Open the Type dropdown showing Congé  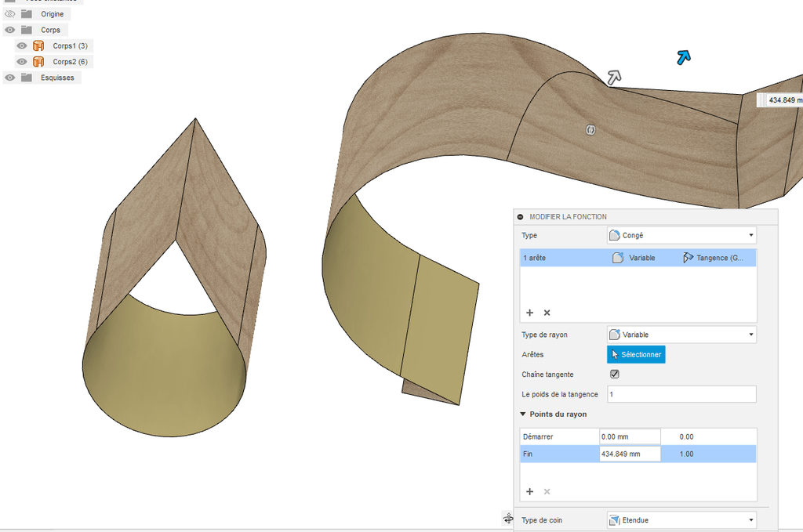click(x=681, y=235)
